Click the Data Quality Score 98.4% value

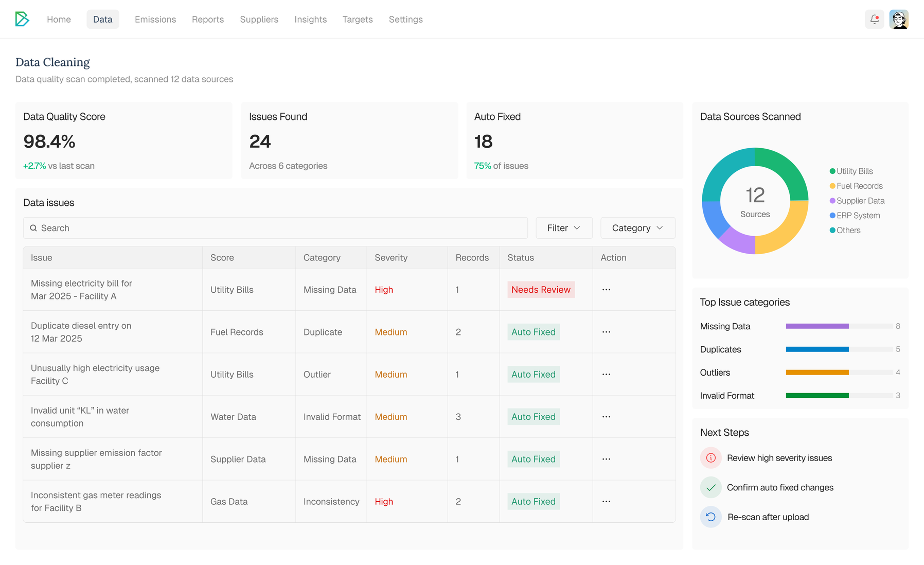(49, 142)
